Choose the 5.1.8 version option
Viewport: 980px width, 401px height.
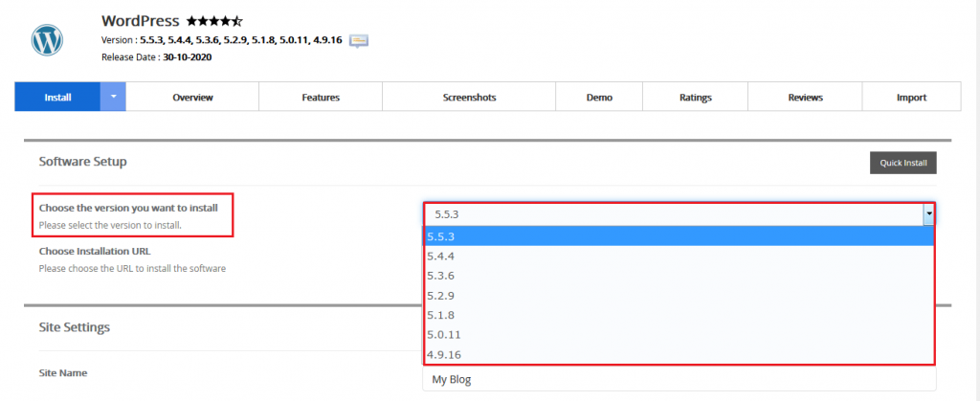679,315
